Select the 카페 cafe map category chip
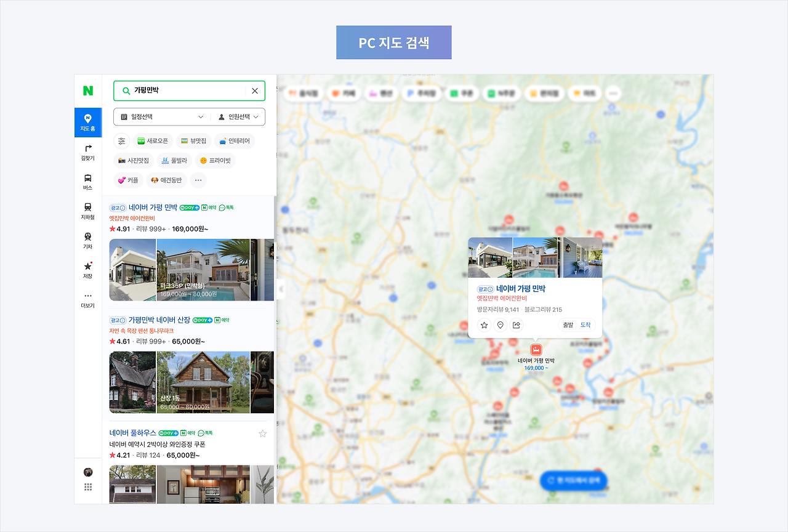 click(x=344, y=94)
